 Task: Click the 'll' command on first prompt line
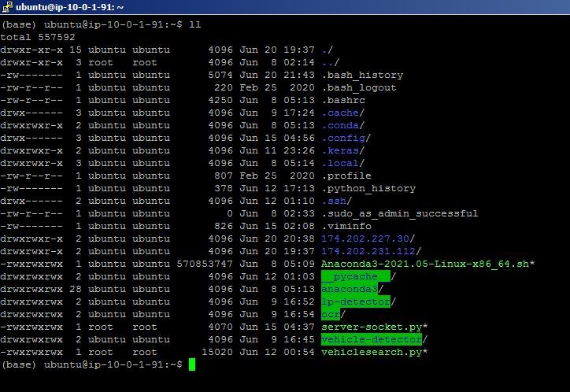[x=194, y=24]
